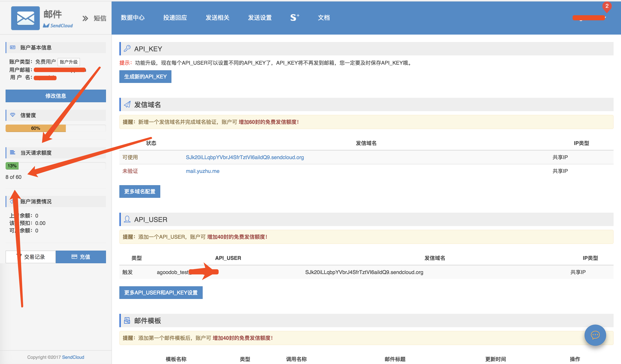Open the 发送设置 menu
Viewport: 621px width, 364px height.
click(260, 18)
